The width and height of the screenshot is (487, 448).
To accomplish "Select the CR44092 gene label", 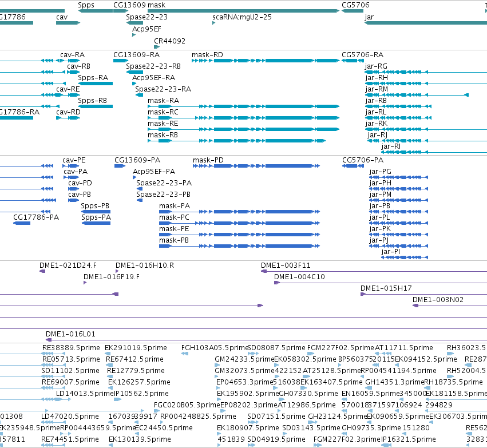I will [169, 41].
